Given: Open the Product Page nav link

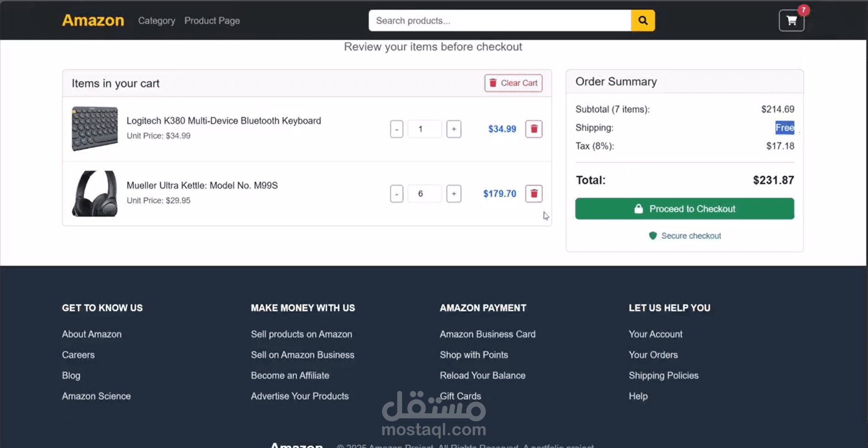Looking at the screenshot, I should 212,21.
